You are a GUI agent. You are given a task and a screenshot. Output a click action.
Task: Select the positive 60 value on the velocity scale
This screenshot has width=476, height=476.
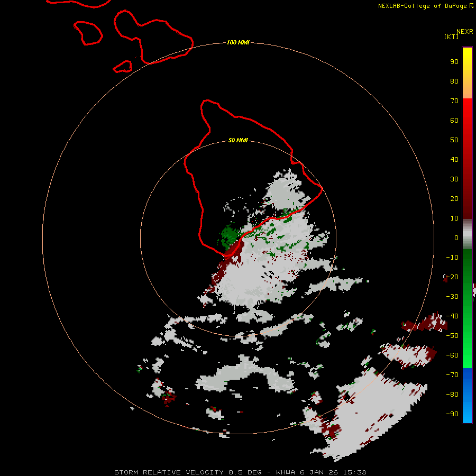click(454, 120)
